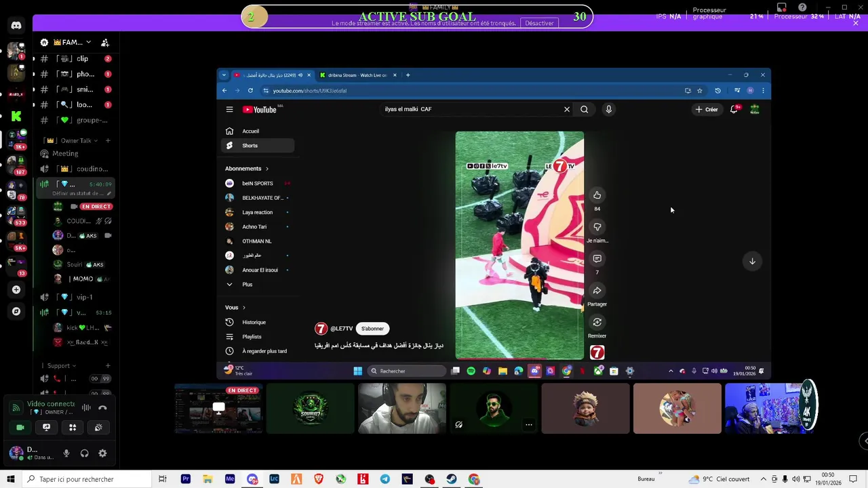
Task: Click S'abonner next to @LE7TV
Action: click(372, 329)
